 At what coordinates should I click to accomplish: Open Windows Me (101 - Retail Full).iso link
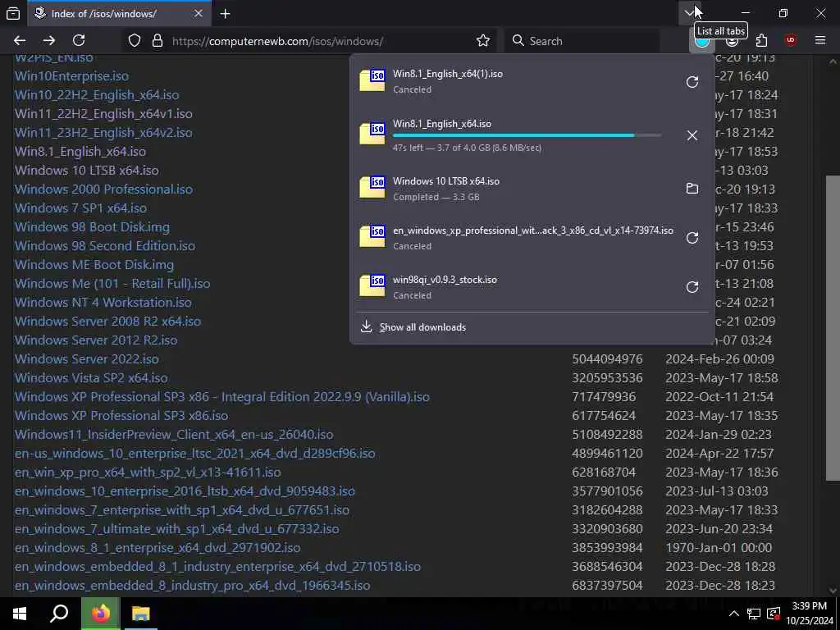click(112, 283)
